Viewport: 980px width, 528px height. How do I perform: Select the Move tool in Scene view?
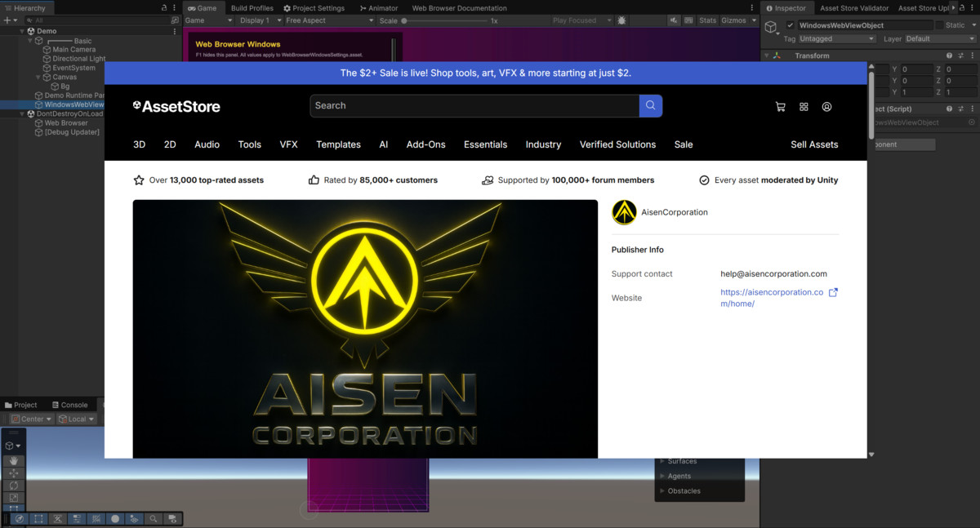(x=14, y=473)
